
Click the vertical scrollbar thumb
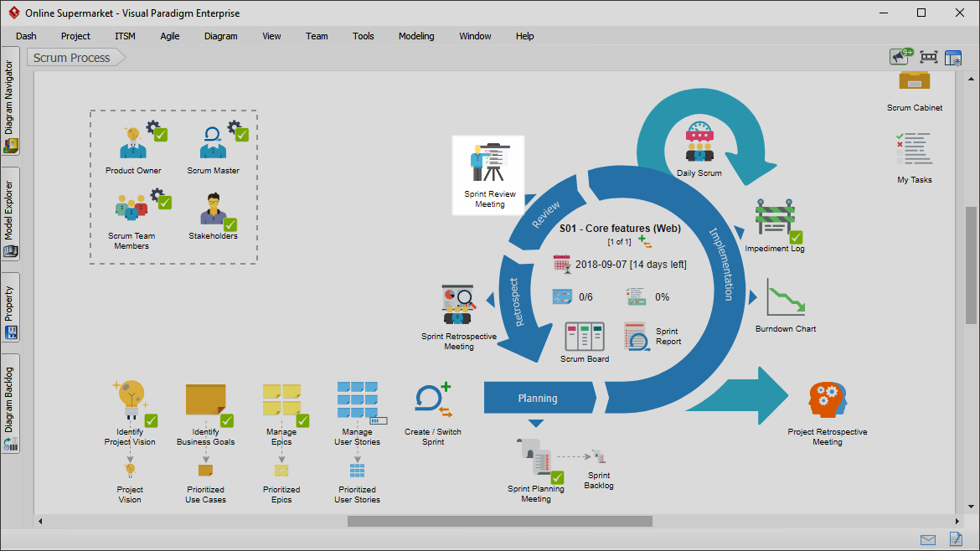click(x=971, y=265)
